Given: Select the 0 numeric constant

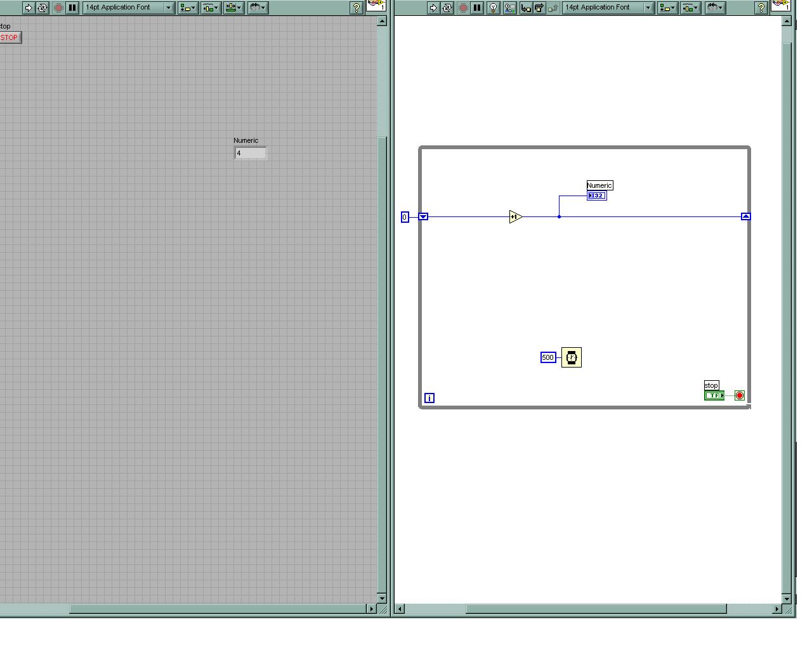Looking at the screenshot, I should (405, 217).
